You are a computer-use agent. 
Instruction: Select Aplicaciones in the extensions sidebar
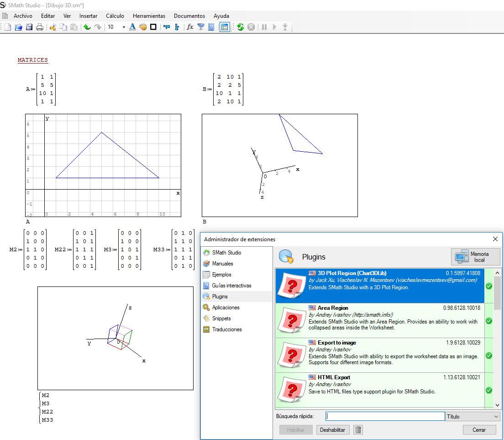226,307
